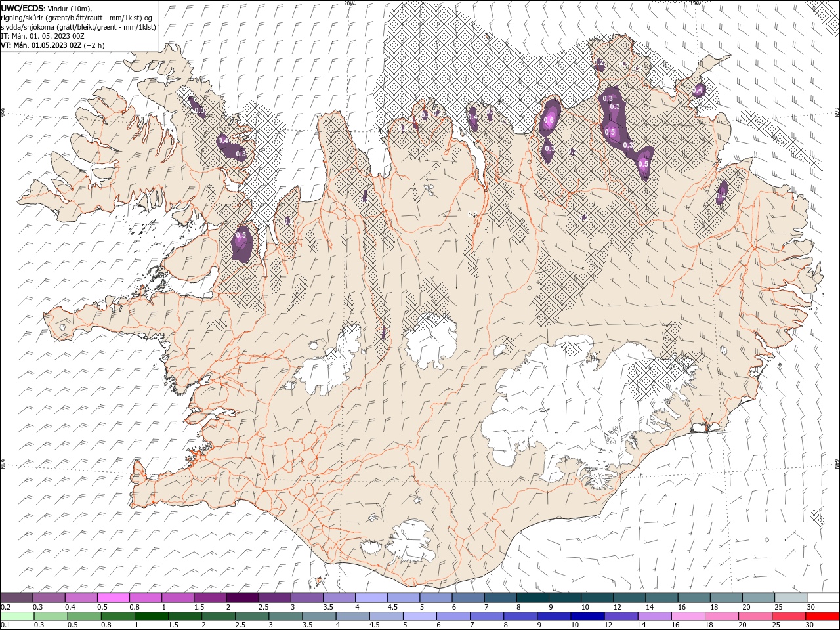Click the '15W' longitude label
The image size is (840, 630).
(x=696, y=3)
